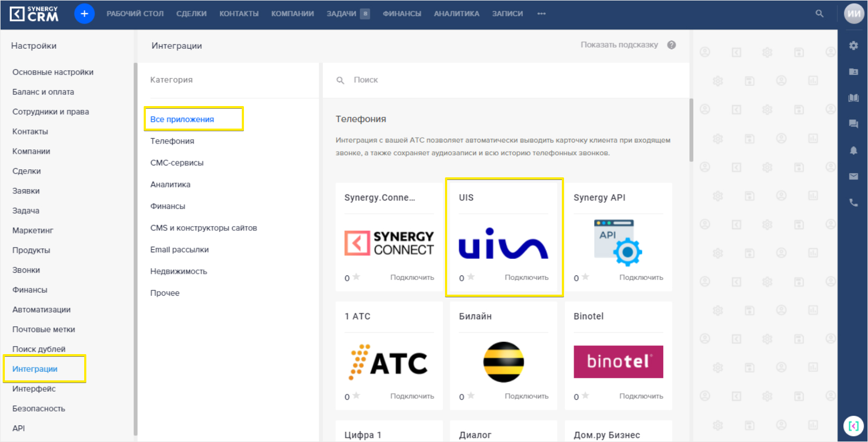Open the ИИ user avatar menu
This screenshot has height=442, width=868.
coord(854,13)
